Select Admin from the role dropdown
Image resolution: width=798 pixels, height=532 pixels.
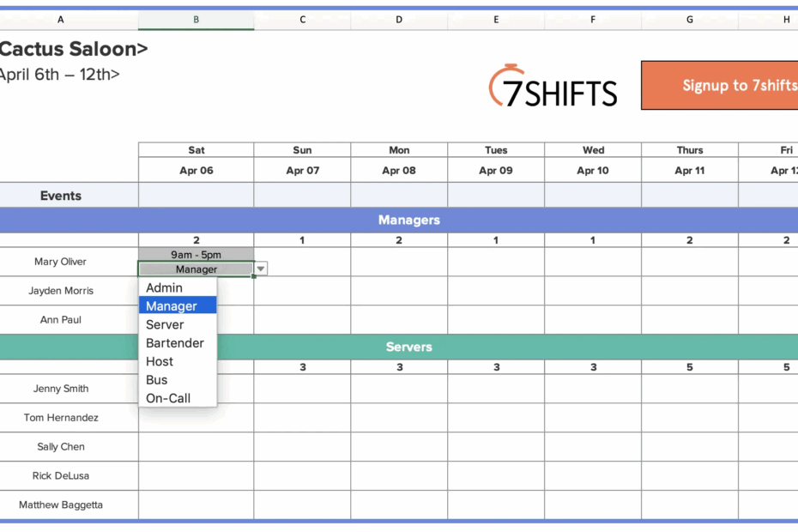(164, 287)
